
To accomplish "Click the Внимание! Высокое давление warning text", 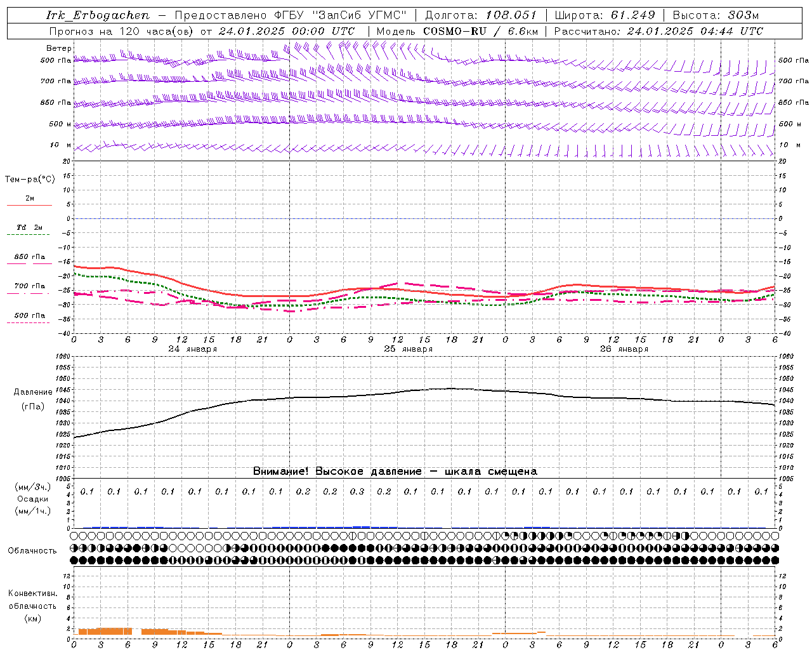I will click(x=395, y=472).
